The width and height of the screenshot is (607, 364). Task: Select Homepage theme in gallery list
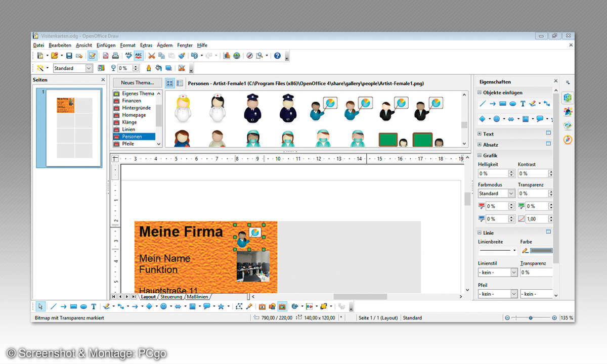pos(134,115)
